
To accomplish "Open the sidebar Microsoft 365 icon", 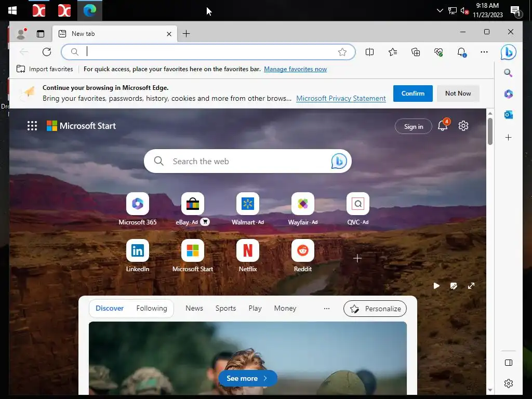I will click(508, 94).
